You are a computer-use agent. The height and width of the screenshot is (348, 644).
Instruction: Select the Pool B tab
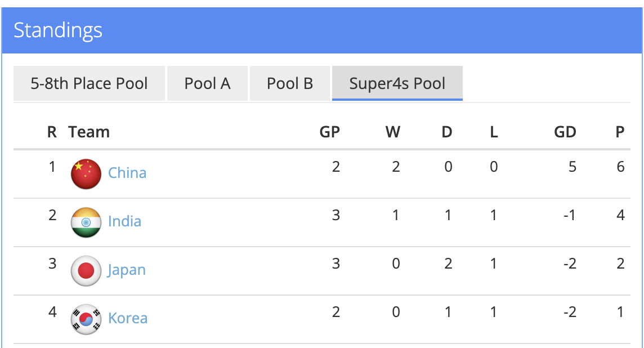[x=289, y=84]
